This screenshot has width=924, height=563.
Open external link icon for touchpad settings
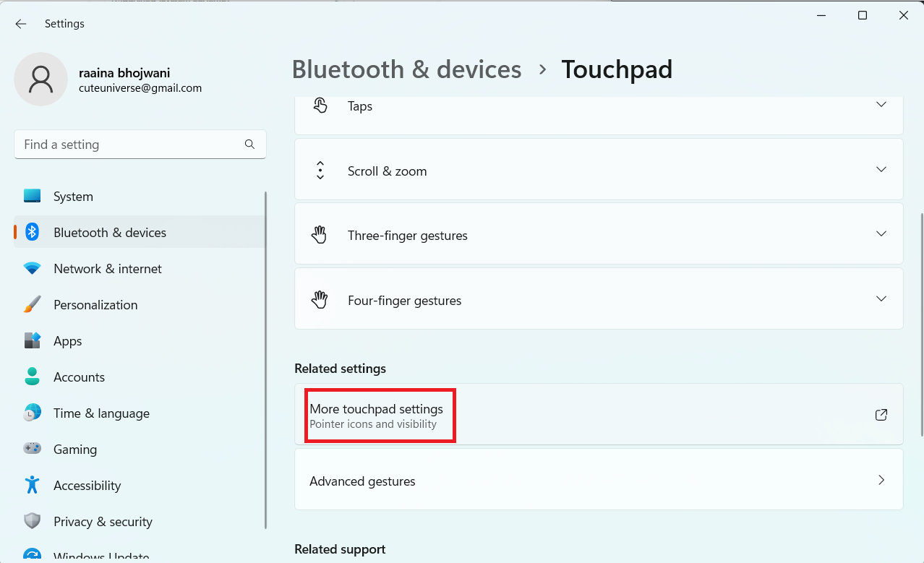(881, 415)
